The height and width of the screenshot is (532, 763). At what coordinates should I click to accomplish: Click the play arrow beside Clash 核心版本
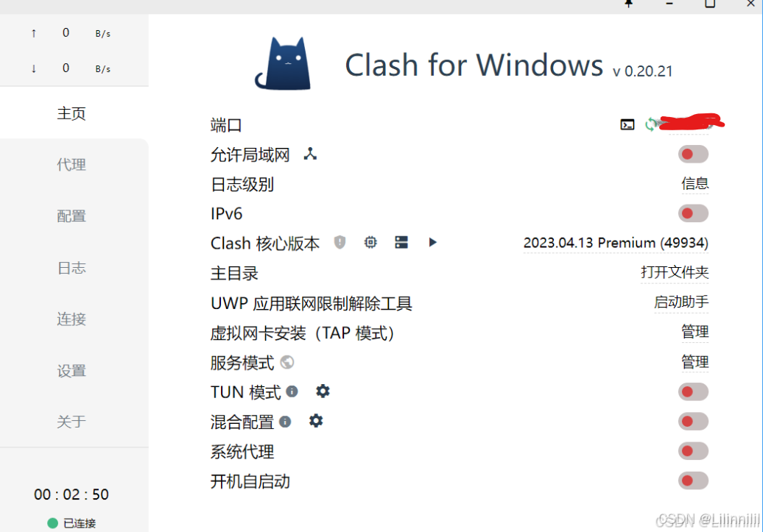coord(432,242)
